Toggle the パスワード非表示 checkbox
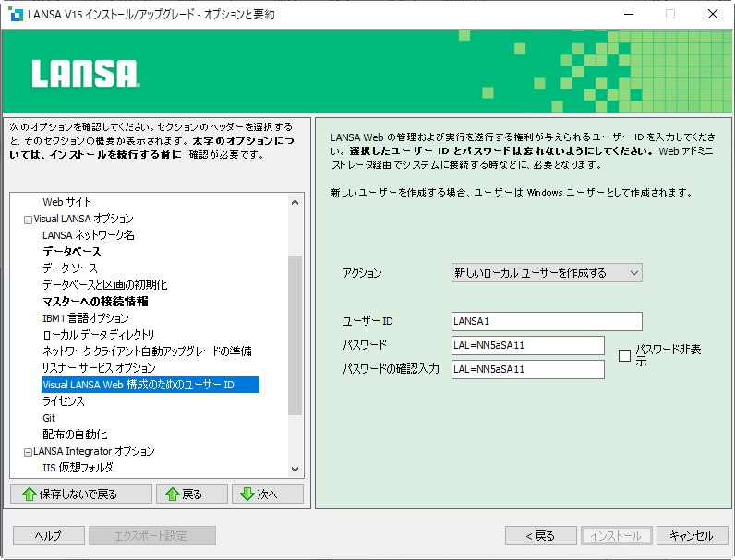Viewport: 735px width, 560px height. [624, 356]
